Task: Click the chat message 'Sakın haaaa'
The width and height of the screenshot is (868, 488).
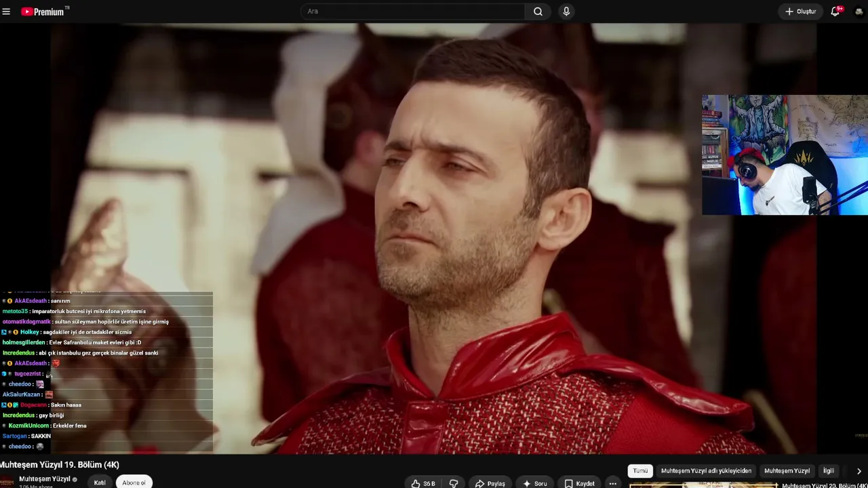Action: 66,405
